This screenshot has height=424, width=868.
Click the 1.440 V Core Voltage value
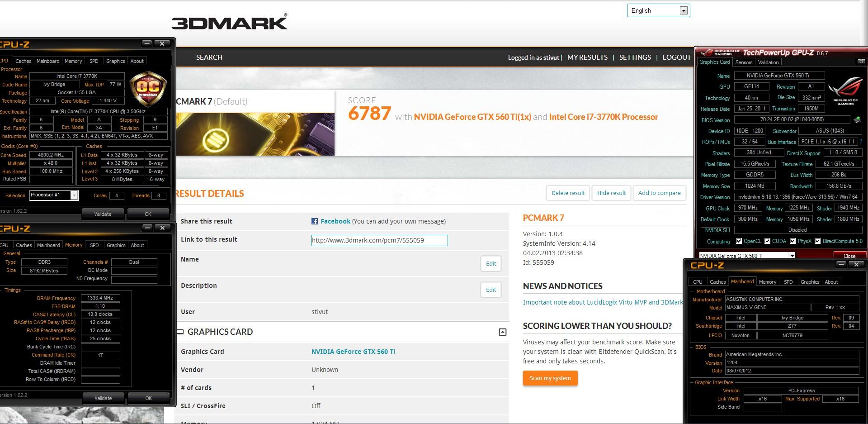[x=108, y=101]
